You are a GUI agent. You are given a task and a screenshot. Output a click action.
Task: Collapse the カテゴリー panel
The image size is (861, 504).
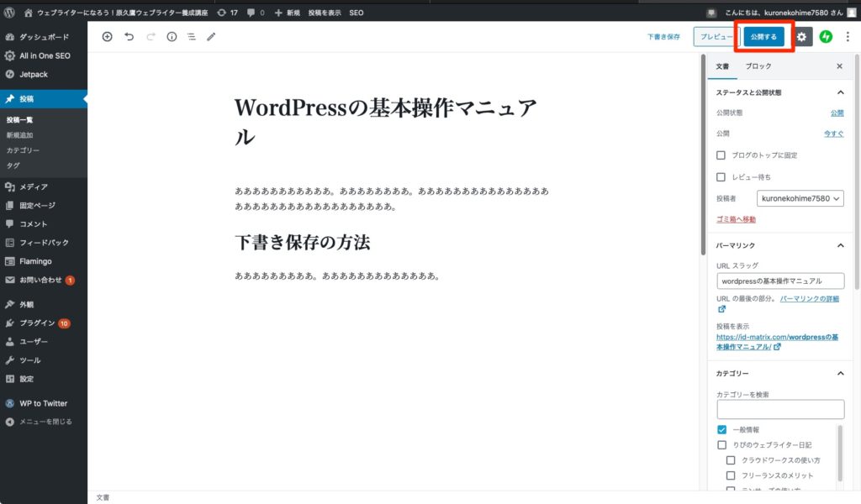(x=779, y=374)
